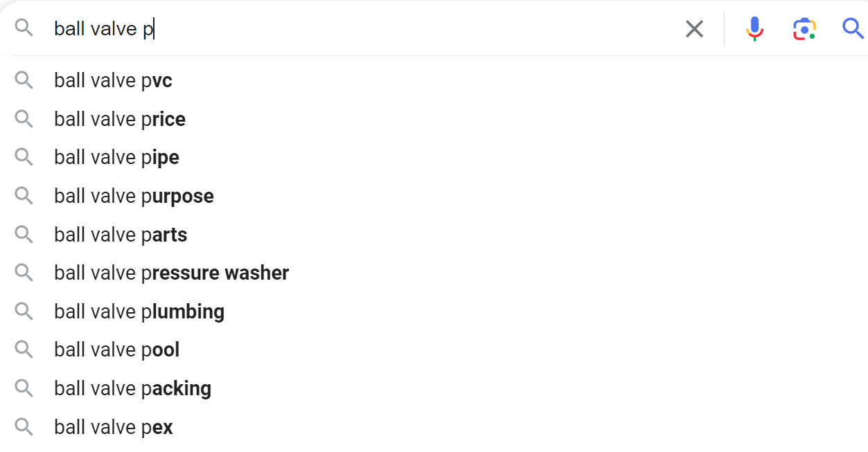Open the 'ball valve parts' suggestion

coord(121,235)
